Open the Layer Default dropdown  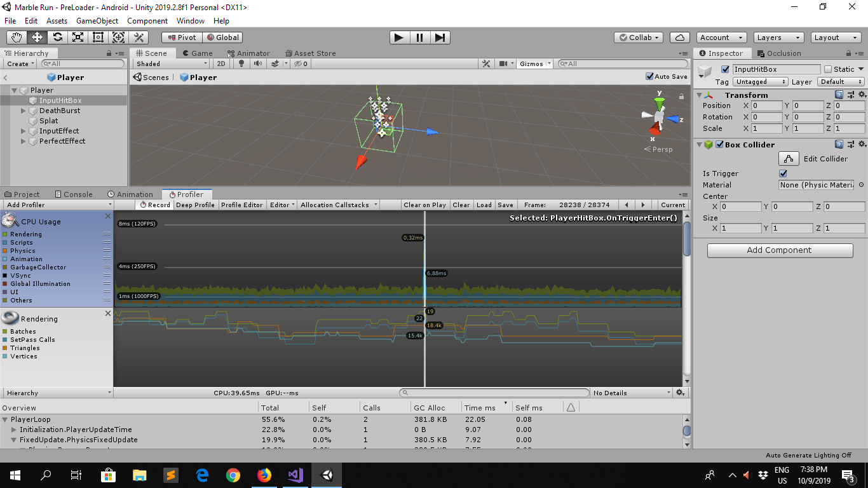coord(841,82)
